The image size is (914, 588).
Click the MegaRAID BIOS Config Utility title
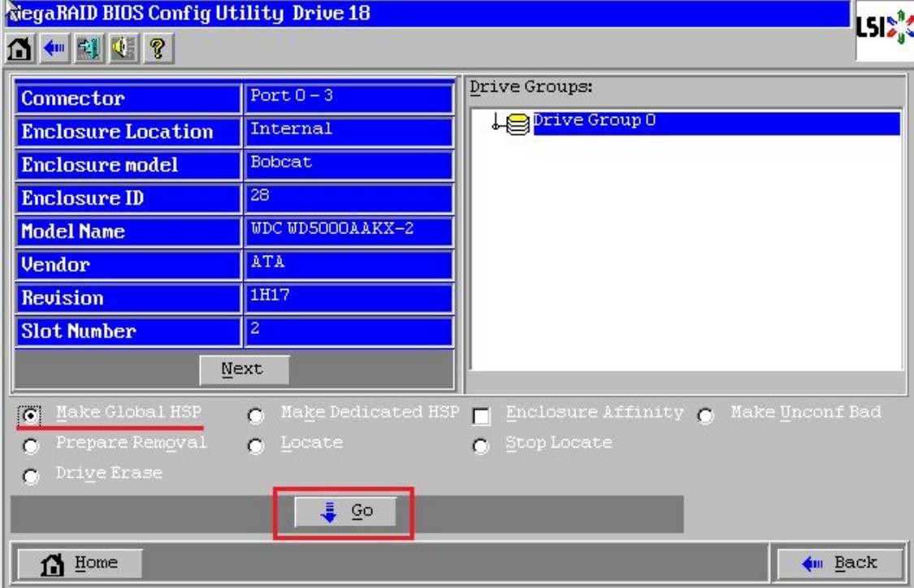(x=190, y=13)
